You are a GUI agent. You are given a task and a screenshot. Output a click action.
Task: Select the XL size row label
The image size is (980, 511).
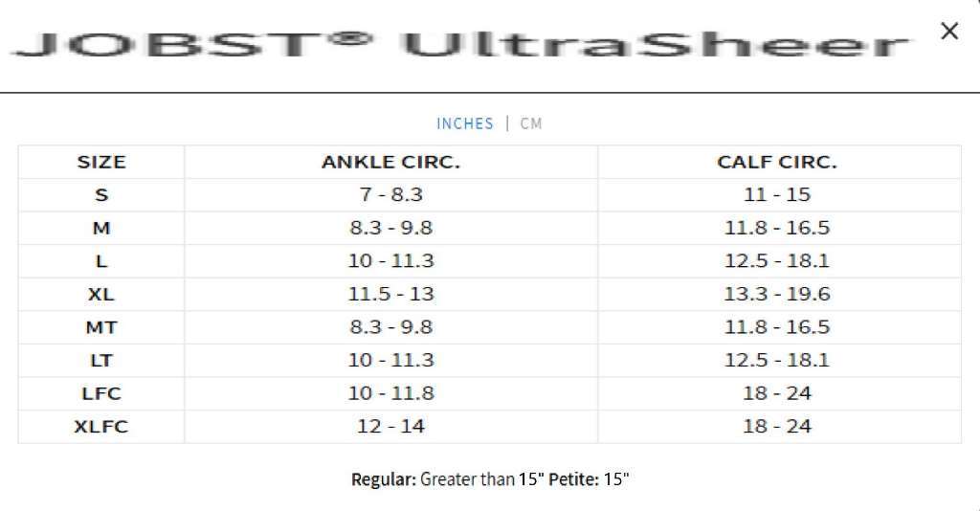pyautogui.click(x=101, y=294)
